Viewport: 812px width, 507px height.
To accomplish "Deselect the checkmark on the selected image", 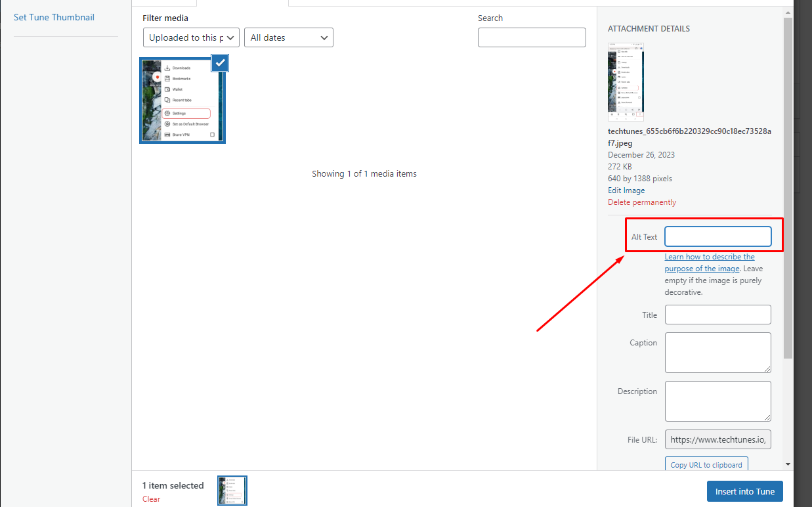I will coord(221,63).
